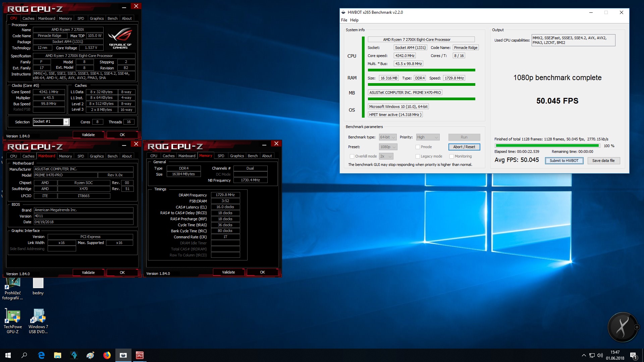Click the HWBOT x265 window title icon
The image size is (644, 362).
[x=343, y=12]
